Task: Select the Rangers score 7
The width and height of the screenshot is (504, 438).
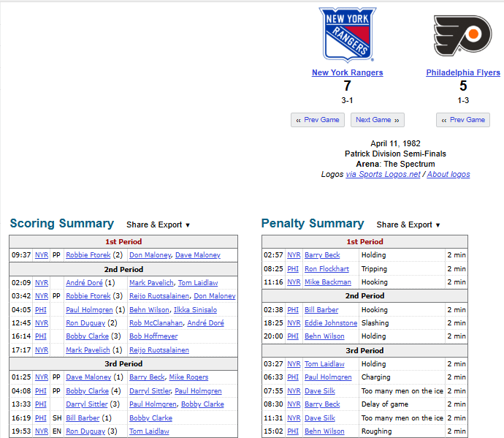Action: pos(347,86)
